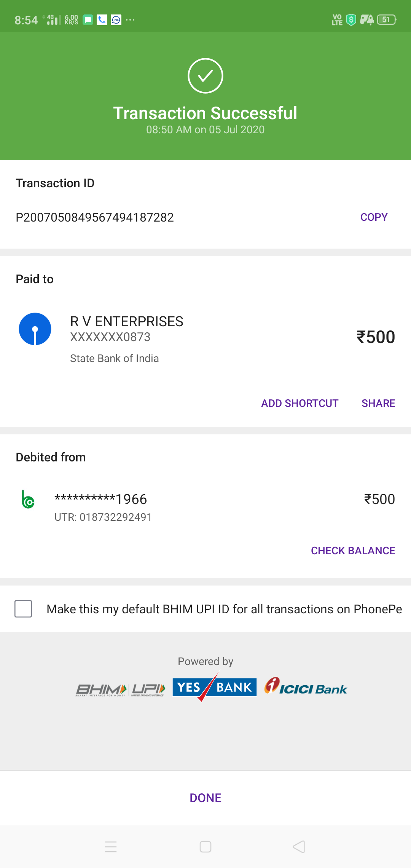The height and width of the screenshot is (868, 411).
Task: Tap the YES BANK logo
Action: click(x=214, y=687)
